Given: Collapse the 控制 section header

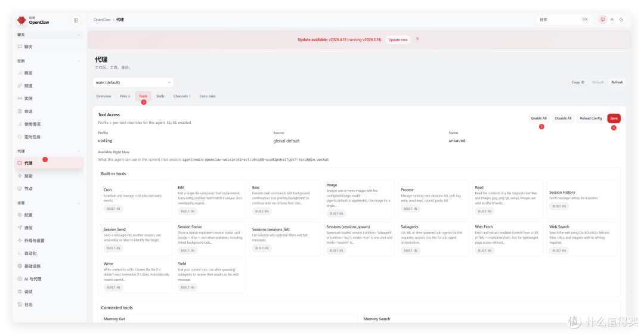Looking at the screenshot, I should (49, 61).
